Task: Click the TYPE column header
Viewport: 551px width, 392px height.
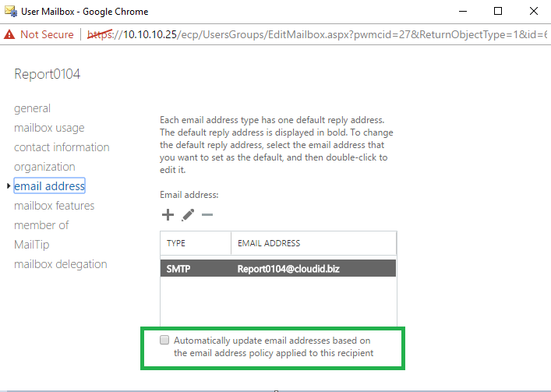Action: point(196,243)
